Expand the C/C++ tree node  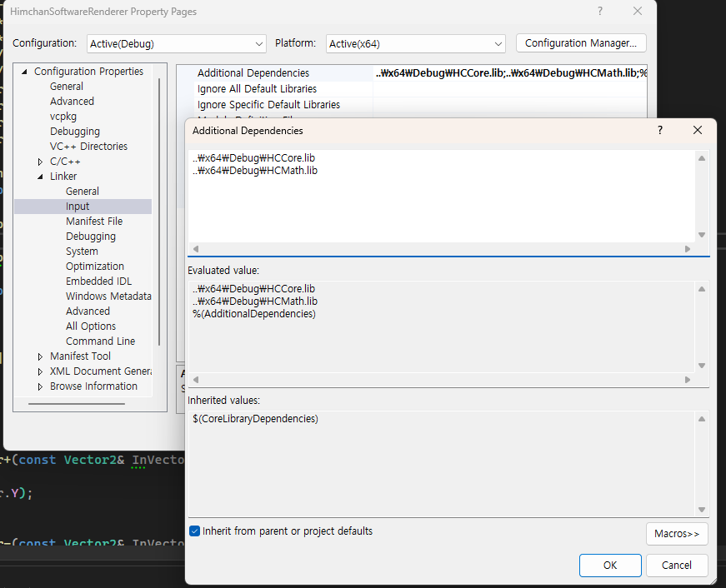40,162
